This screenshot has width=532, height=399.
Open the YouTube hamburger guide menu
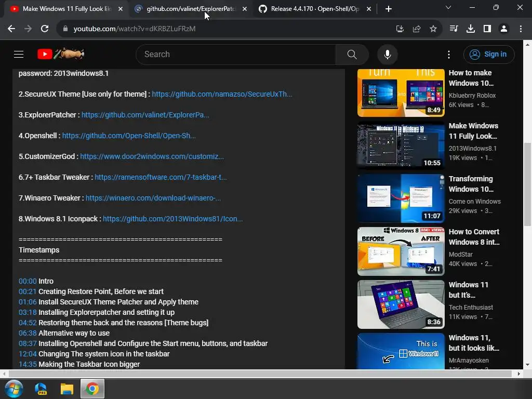[x=19, y=54]
